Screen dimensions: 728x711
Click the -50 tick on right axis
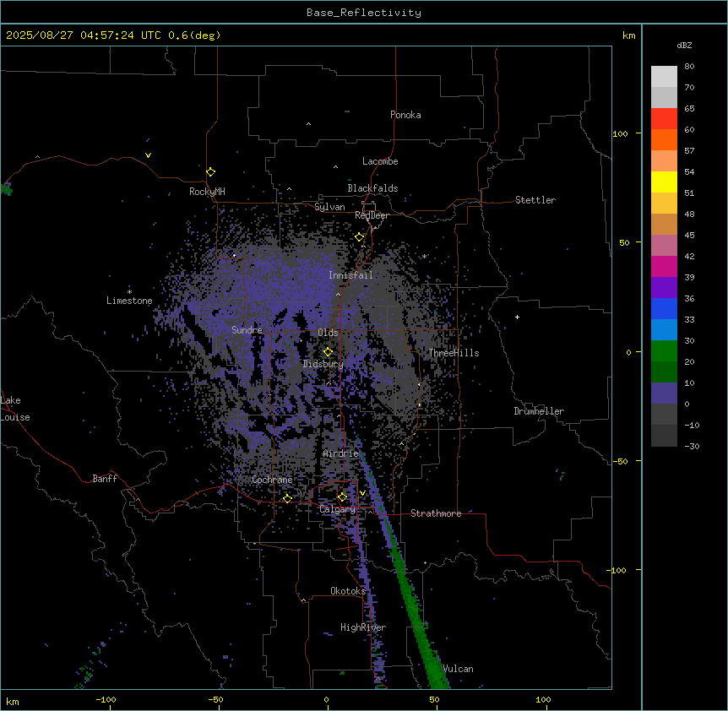[620, 461]
